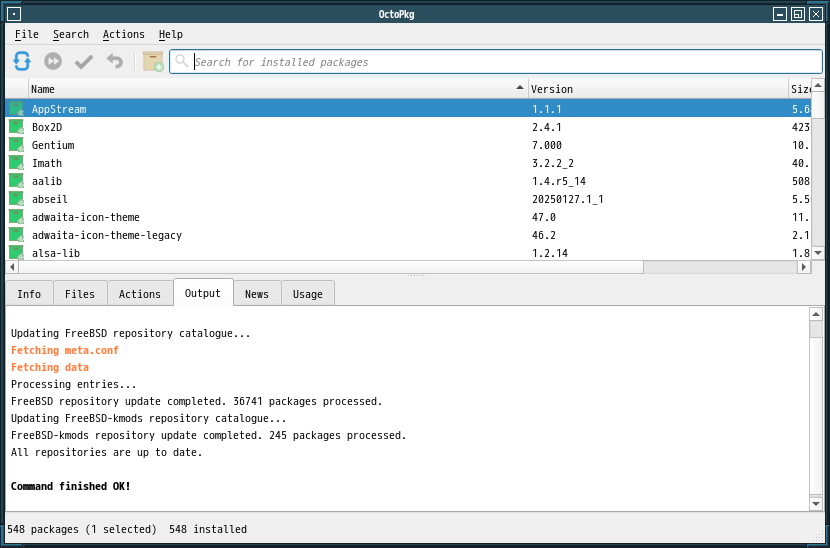Click the AppStream package icon
Image resolution: width=830 pixels, height=548 pixels.
pos(16,109)
